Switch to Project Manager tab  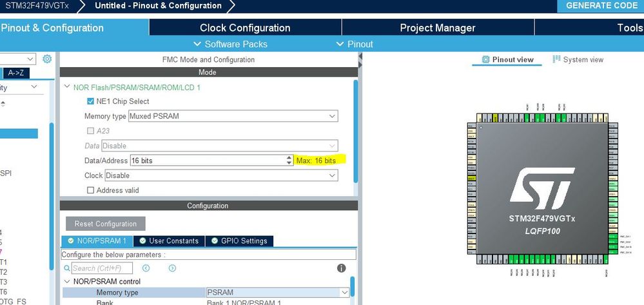coord(438,28)
